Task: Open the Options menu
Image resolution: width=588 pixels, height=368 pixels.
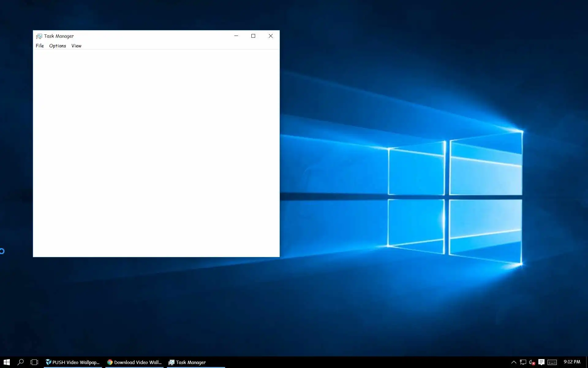Action: pyautogui.click(x=58, y=46)
